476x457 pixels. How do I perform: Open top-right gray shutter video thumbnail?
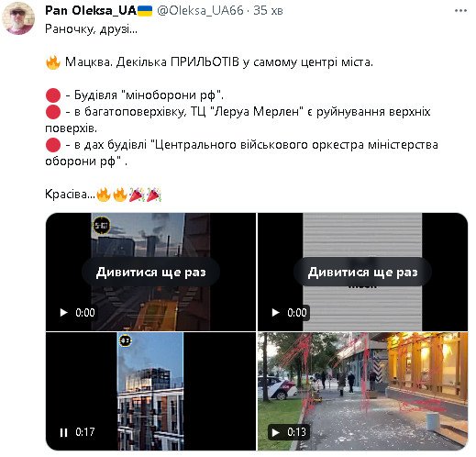[x=362, y=272]
